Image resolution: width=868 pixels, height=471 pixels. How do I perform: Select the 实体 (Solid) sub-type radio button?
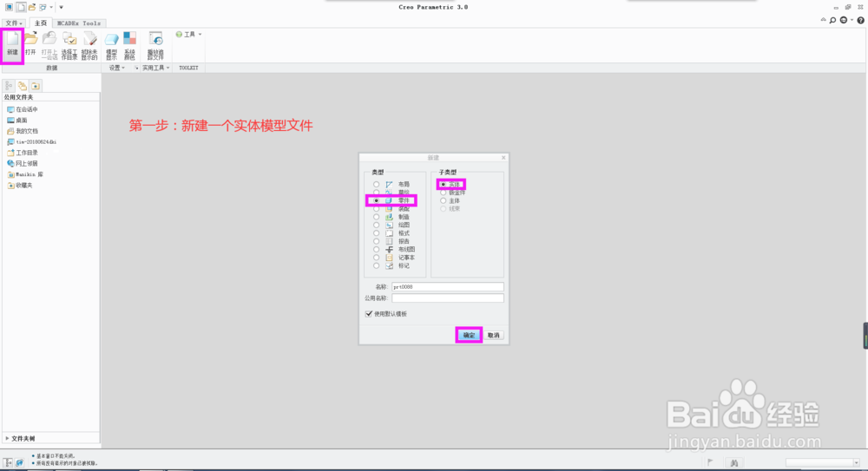[x=444, y=184]
